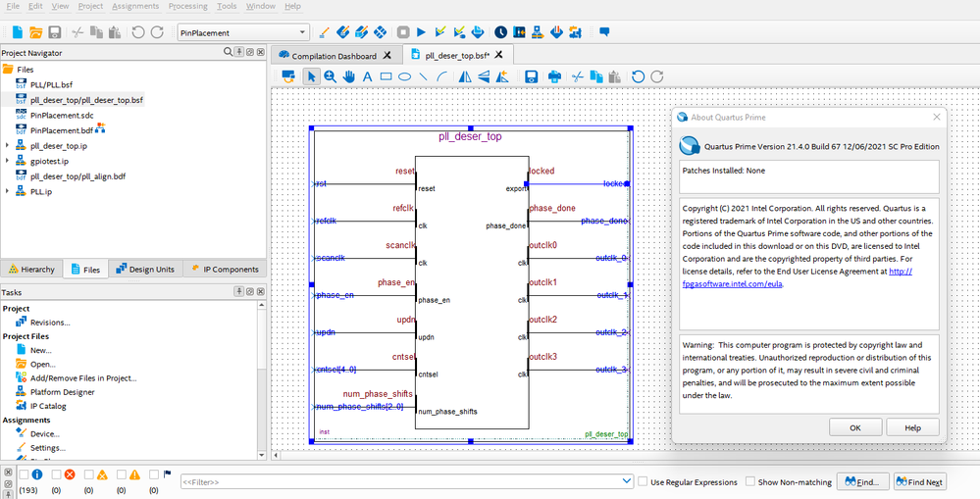Open the fpgasoftware.intel.com/eula link
This screenshot has height=499, width=980.
point(732,284)
